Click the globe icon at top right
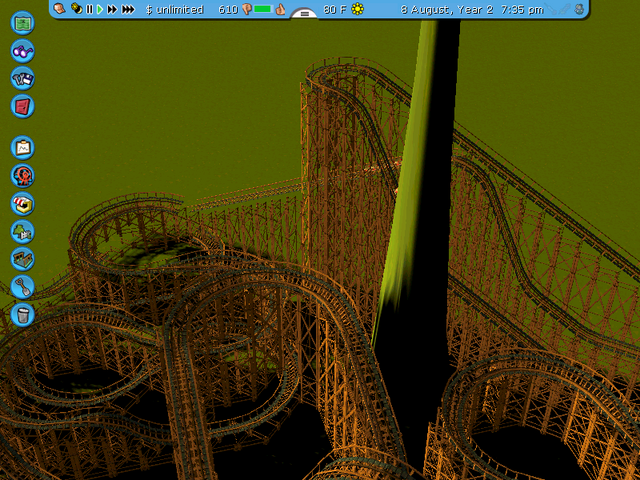 (x=580, y=9)
